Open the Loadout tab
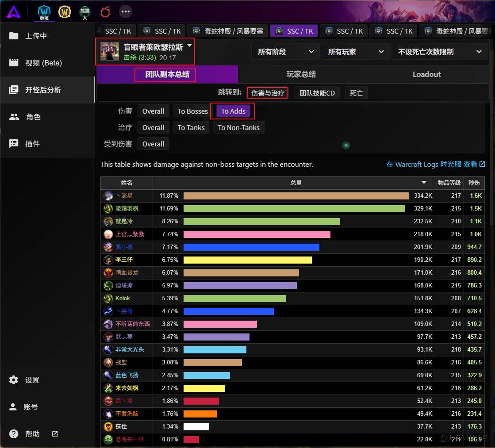 pos(426,74)
